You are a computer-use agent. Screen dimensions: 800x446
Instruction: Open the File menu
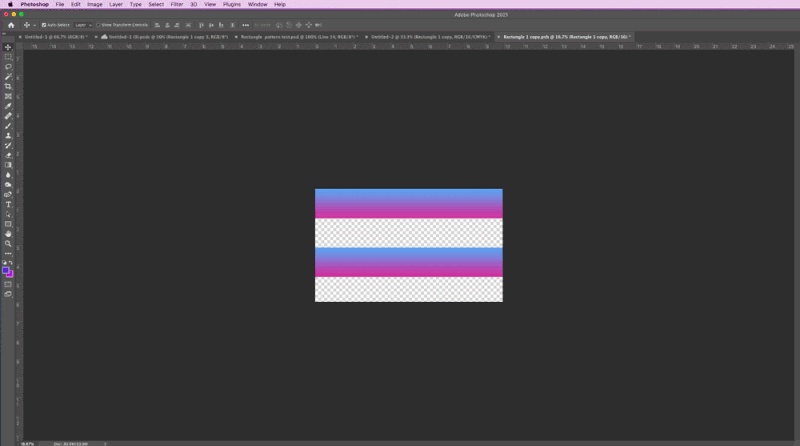(60, 4)
